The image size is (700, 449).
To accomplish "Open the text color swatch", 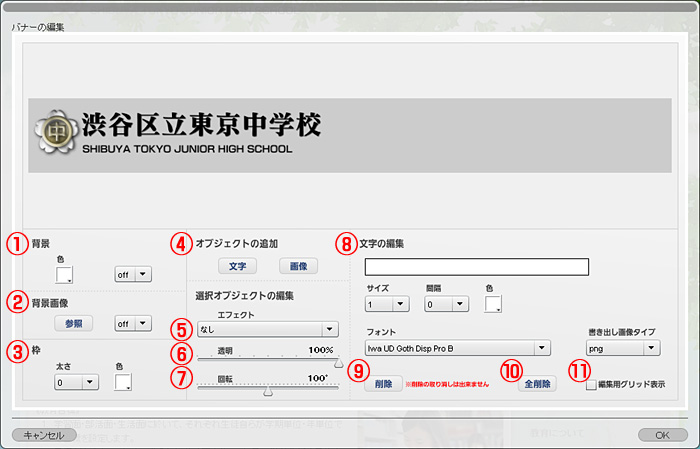I will click(494, 304).
